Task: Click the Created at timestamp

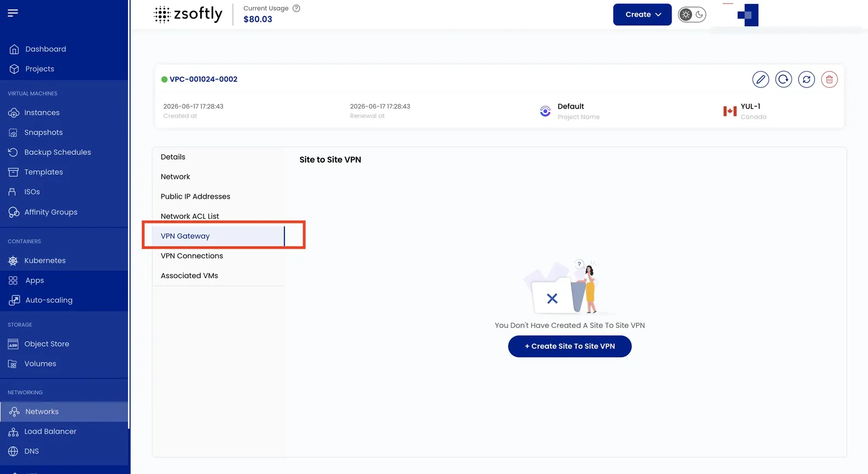Action: (x=193, y=106)
